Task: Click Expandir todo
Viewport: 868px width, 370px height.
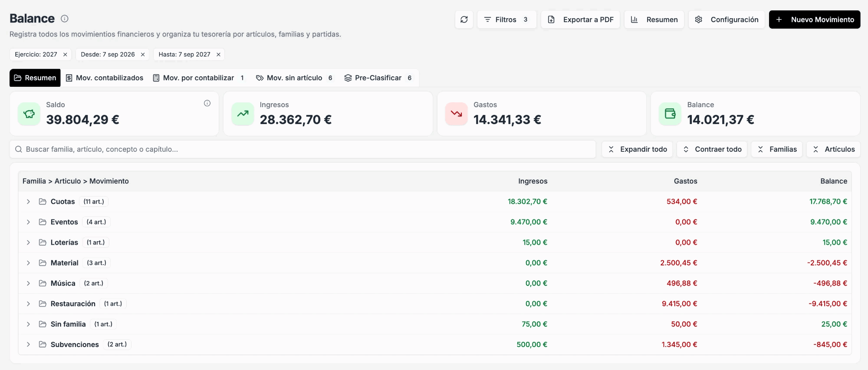Action: point(637,149)
